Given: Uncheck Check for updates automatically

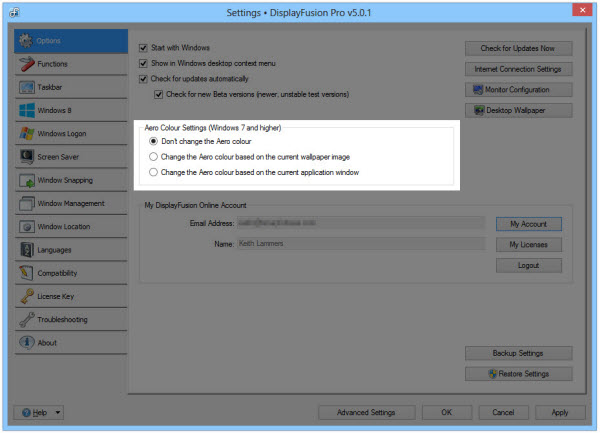Looking at the screenshot, I should [143, 79].
